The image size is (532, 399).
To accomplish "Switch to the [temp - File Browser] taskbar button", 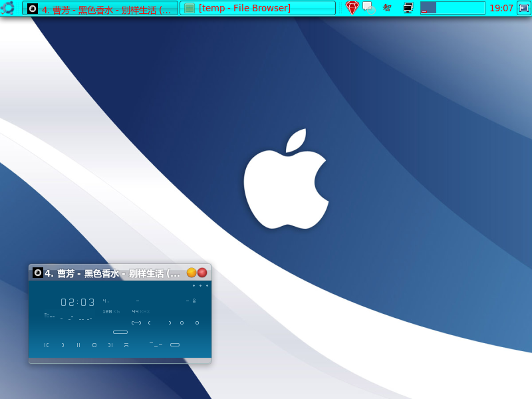I will coord(257,8).
